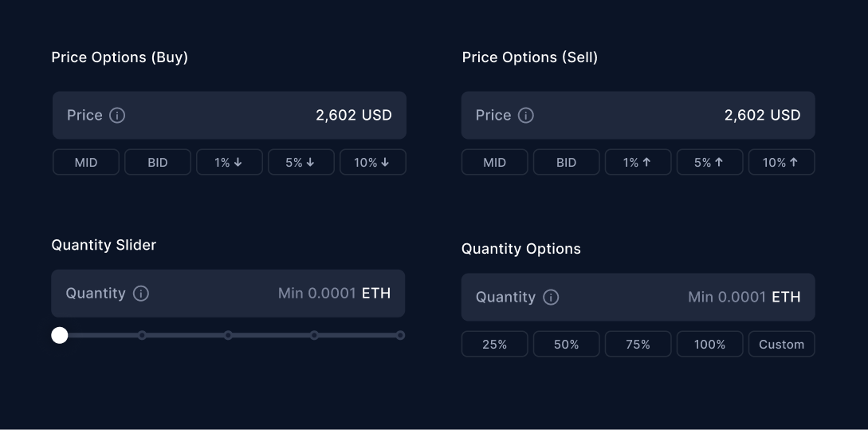Viewport: 868px width, 430px height.
Task: Click info icon in Quantity Slider field
Action: click(141, 294)
